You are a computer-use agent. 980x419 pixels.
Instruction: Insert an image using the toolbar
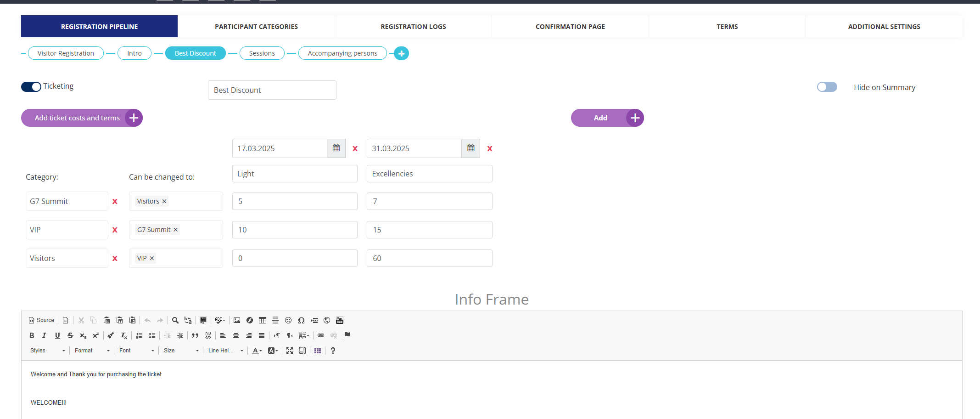[x=237, y=320]
